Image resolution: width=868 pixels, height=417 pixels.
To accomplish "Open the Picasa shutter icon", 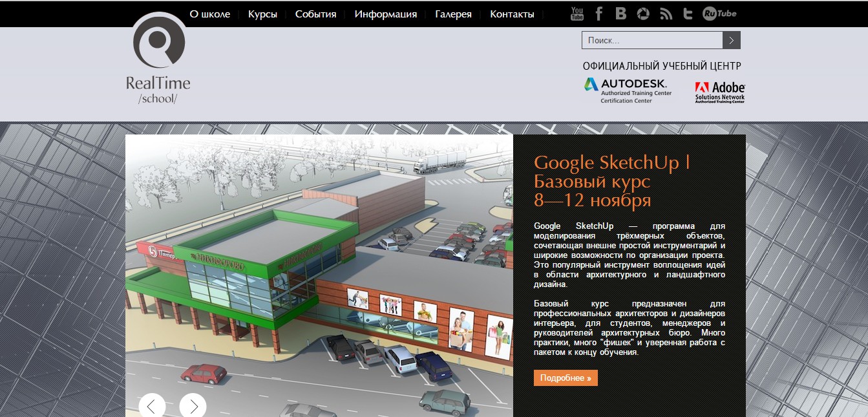I will [x=643, y=14].
